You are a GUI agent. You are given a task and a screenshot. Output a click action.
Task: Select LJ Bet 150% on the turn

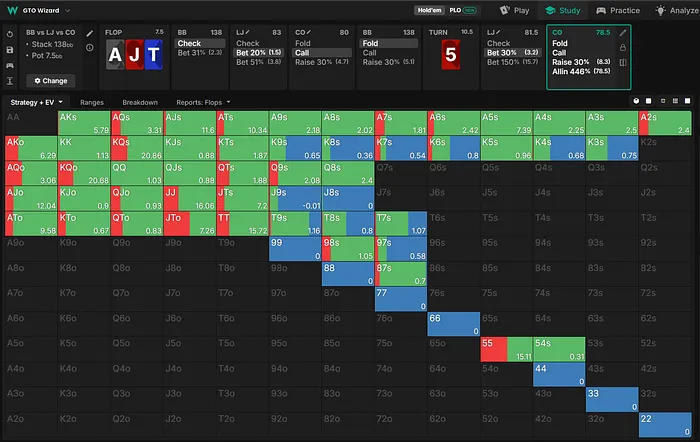(x=513, y=62)
